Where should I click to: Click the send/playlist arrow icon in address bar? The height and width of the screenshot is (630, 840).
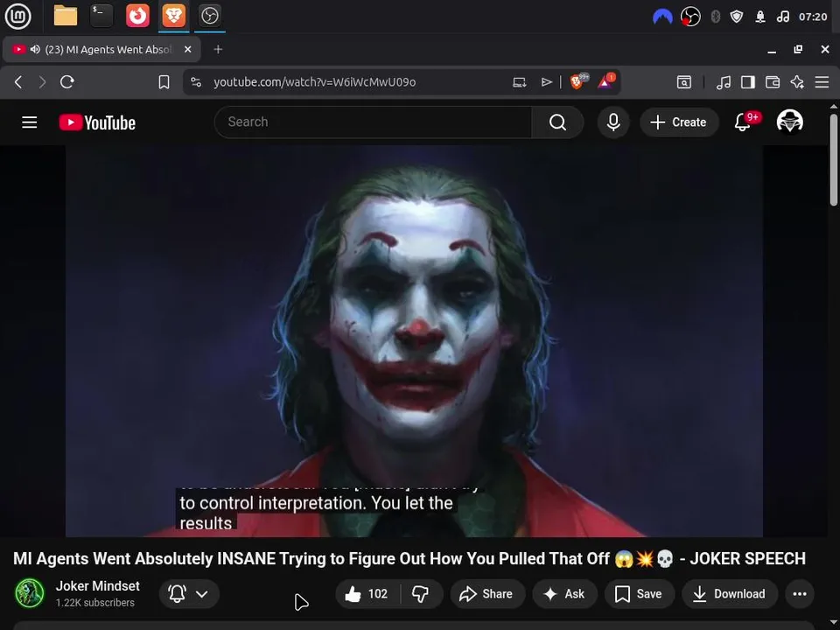(x=546, y=82)
